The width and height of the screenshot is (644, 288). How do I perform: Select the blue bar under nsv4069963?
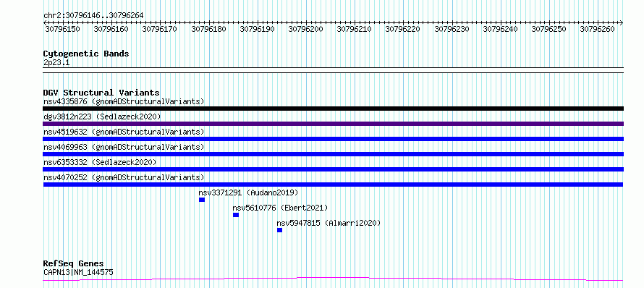333,154
